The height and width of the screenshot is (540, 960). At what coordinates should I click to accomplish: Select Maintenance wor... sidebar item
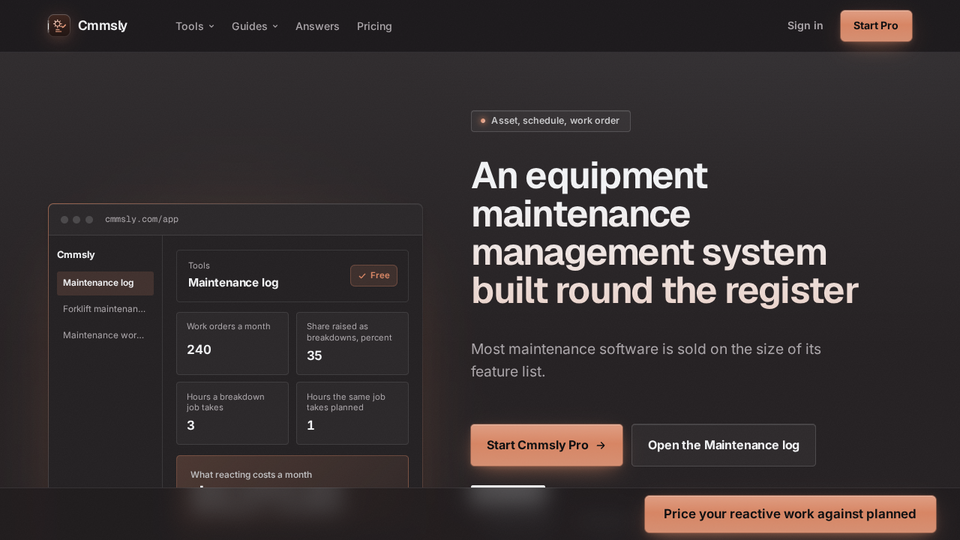point(105,336)
